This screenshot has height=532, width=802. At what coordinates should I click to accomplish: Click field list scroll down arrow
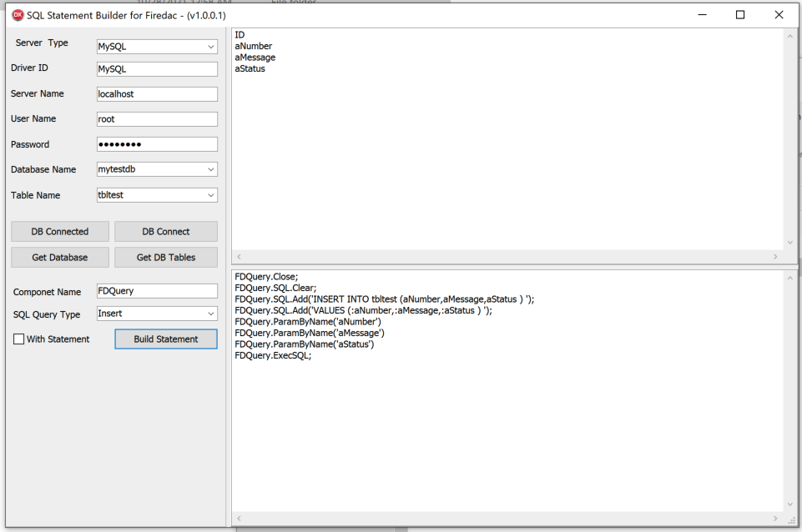[x=789, y=243]
